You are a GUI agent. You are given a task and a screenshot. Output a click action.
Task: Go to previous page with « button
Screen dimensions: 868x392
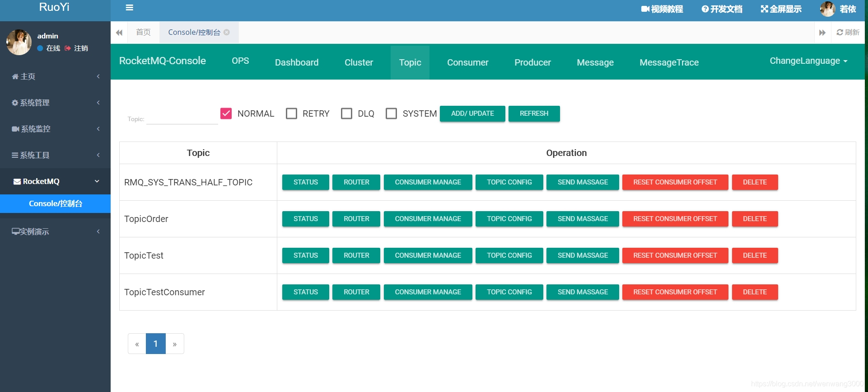137,344
